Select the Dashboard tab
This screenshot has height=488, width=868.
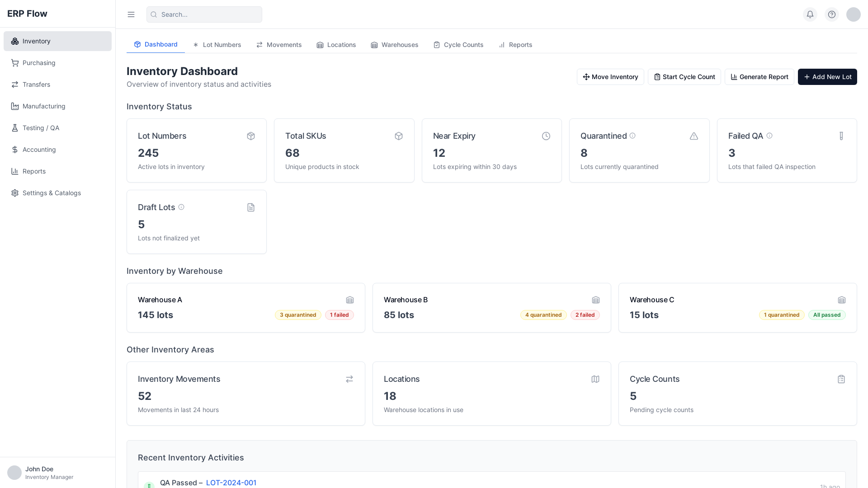(x=156, y=44)
